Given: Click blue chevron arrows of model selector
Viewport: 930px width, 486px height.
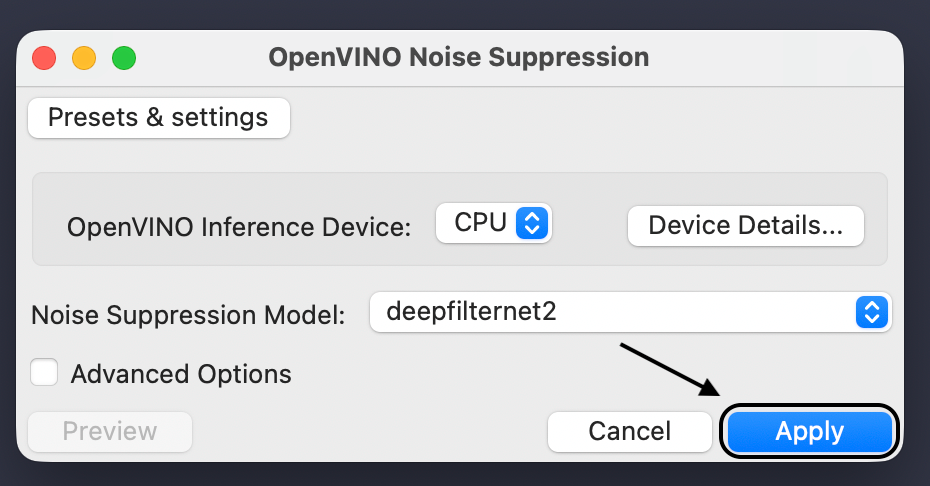Looking at the screenshot, I should click(872, 312).
